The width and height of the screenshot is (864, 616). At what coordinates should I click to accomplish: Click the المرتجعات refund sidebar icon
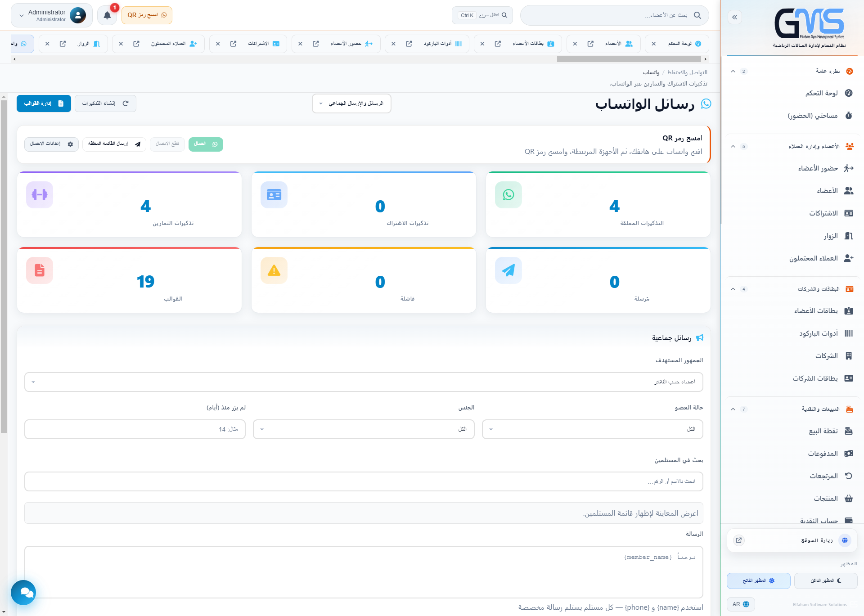849,476
